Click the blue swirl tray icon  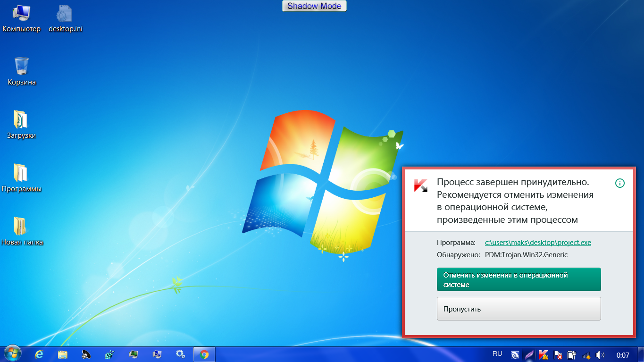click(x=516, y=355)
